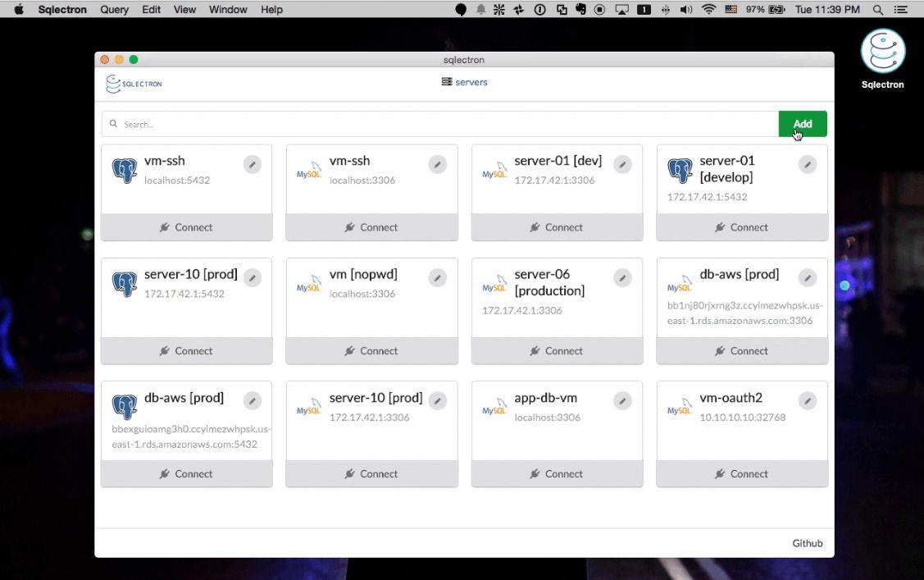Click PostgreSQL elephant icon on server-10 [prod]
The height and width of the screenshot is (580, 924).
[125, 284]
